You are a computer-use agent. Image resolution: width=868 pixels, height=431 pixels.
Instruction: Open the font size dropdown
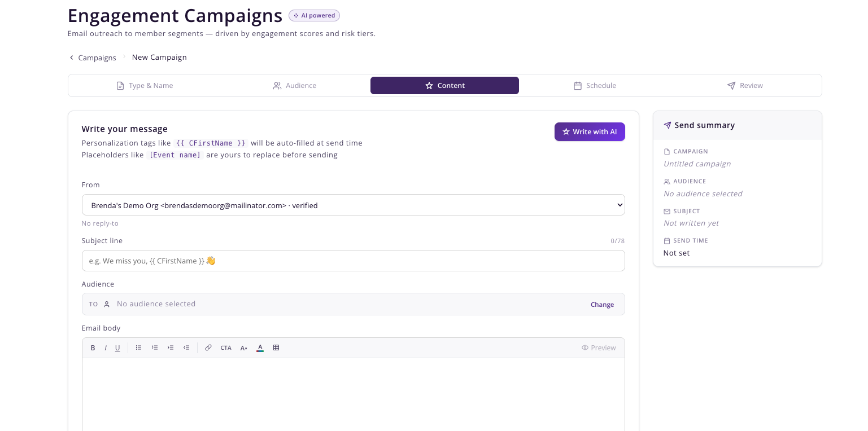[x=244, y=348]
